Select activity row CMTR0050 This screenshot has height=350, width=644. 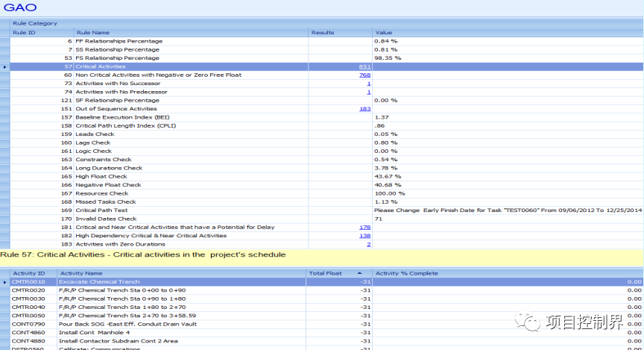[327, 316]
